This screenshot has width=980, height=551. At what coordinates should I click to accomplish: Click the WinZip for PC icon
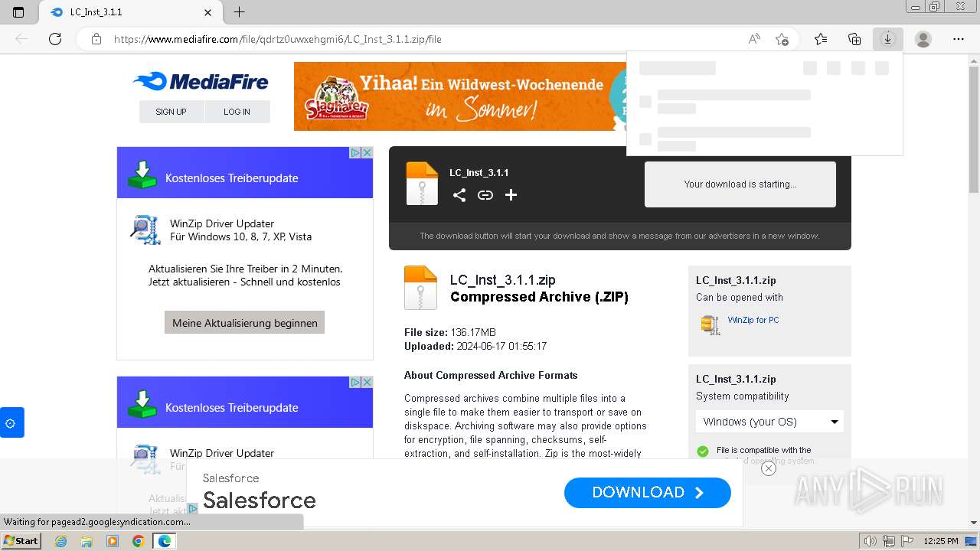(x=710, y=324)
